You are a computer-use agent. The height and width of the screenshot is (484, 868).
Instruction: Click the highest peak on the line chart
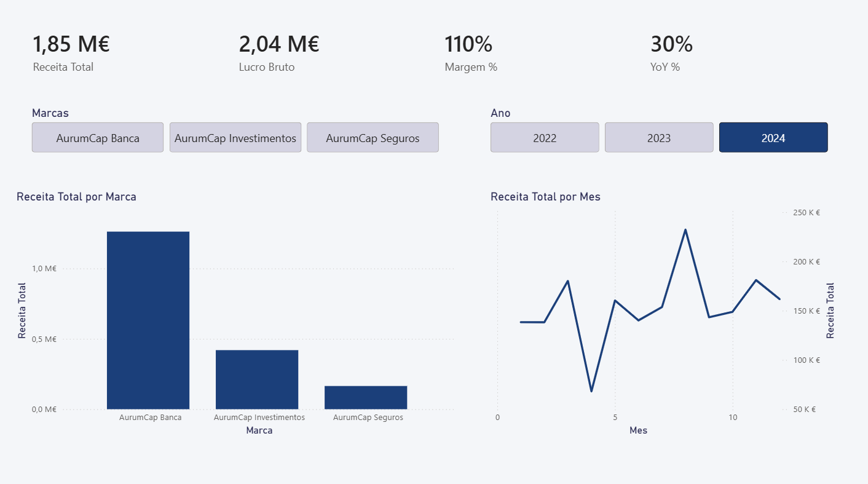685,230
